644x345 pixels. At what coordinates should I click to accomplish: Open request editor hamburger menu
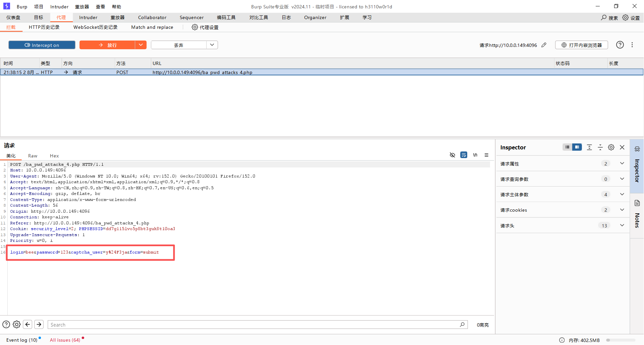pos(486,155)
